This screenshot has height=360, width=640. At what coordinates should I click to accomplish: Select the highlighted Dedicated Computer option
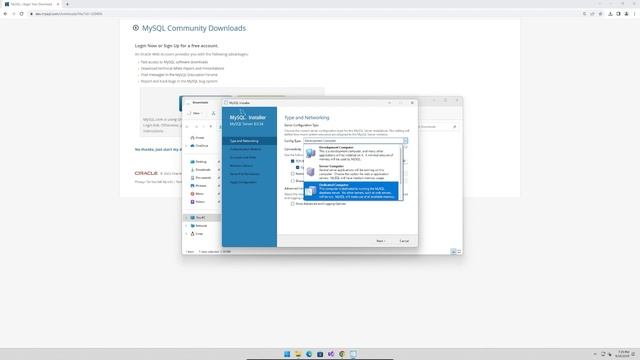(351, 191)
